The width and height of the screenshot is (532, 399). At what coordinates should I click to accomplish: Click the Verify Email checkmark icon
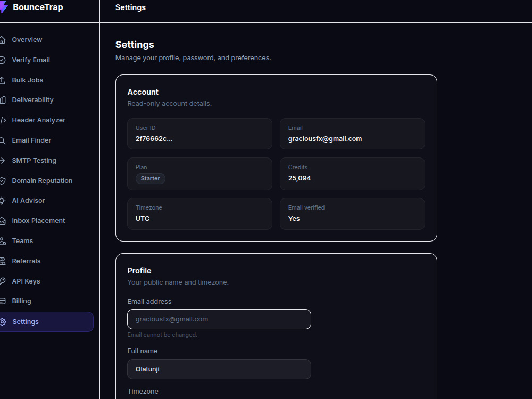2,60
